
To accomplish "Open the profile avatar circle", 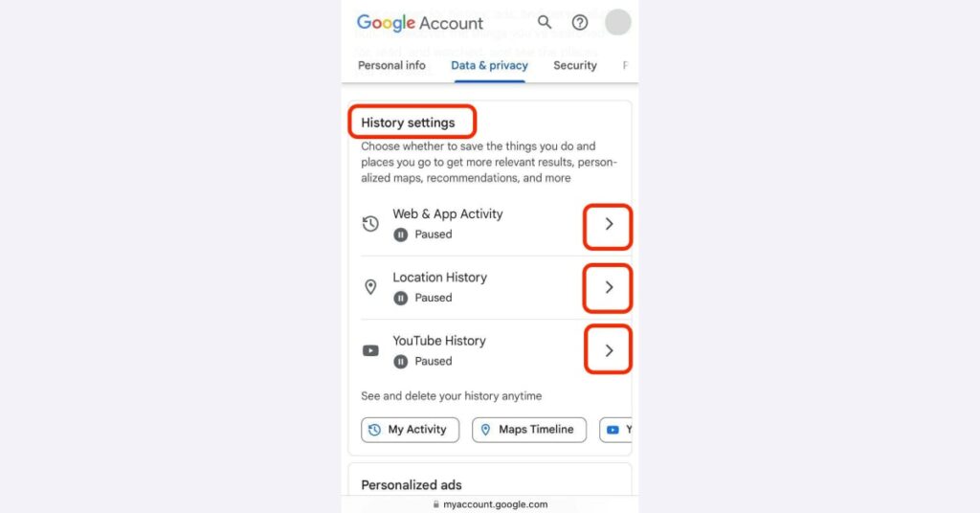I will (x=618, y=23).
